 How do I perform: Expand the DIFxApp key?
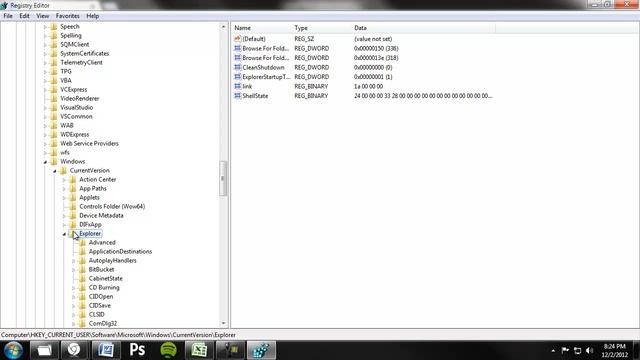click(64, 224)
